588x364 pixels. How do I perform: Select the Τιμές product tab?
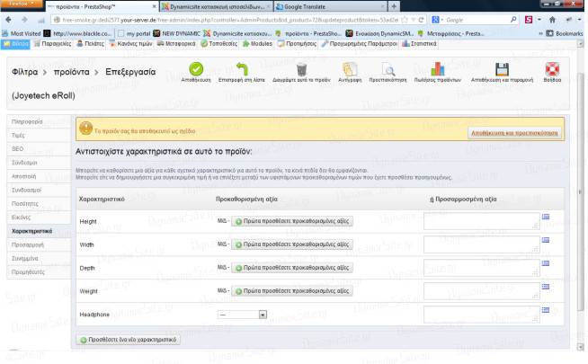coord(39,136)
